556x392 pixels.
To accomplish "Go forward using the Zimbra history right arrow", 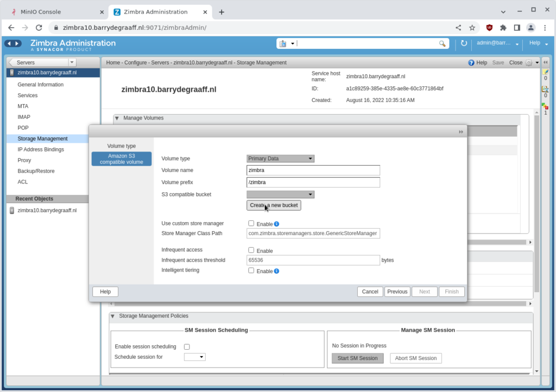I will point(17,43).
